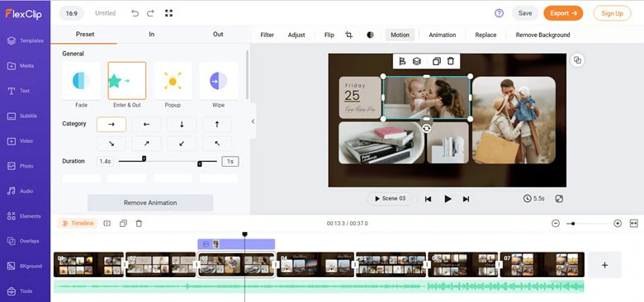Click the orange Export button
Viewport: 644px width, 302px height.
coord(563,13)
